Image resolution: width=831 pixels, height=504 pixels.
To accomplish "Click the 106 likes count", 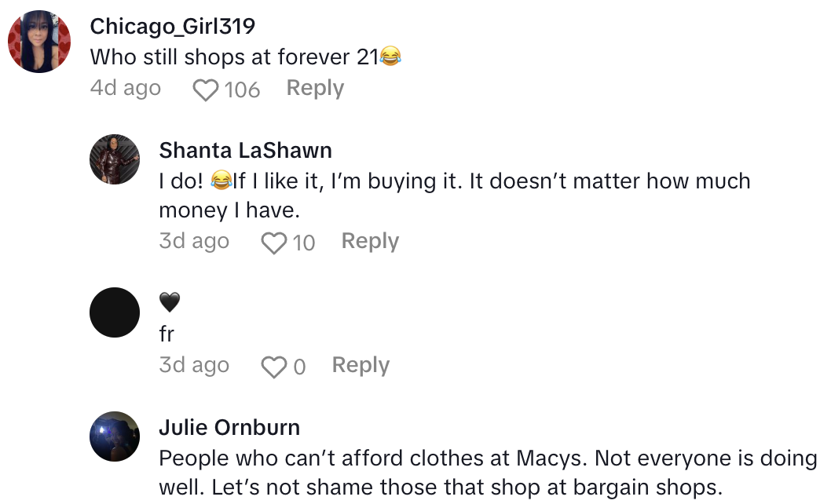I will click(242, 90).
